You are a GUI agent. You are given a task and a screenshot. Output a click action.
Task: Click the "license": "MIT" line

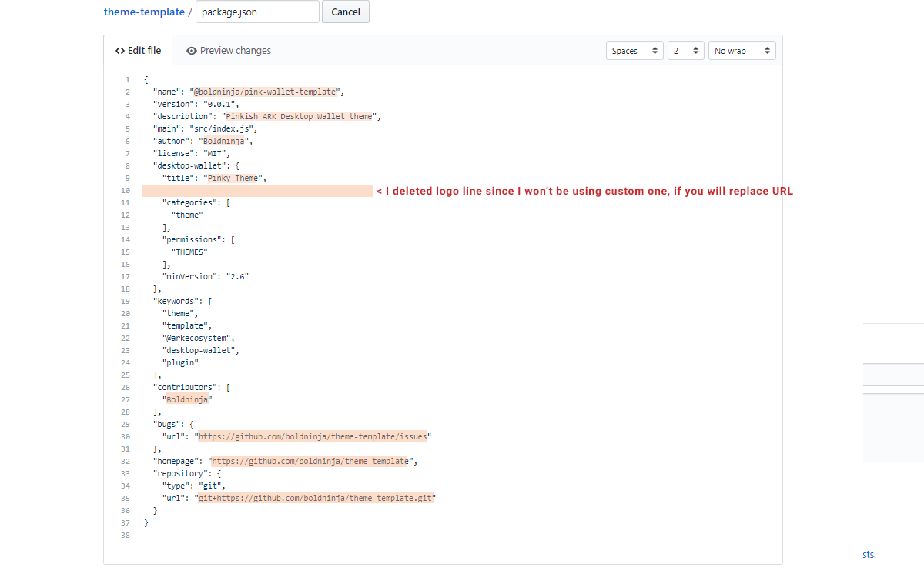191,153
